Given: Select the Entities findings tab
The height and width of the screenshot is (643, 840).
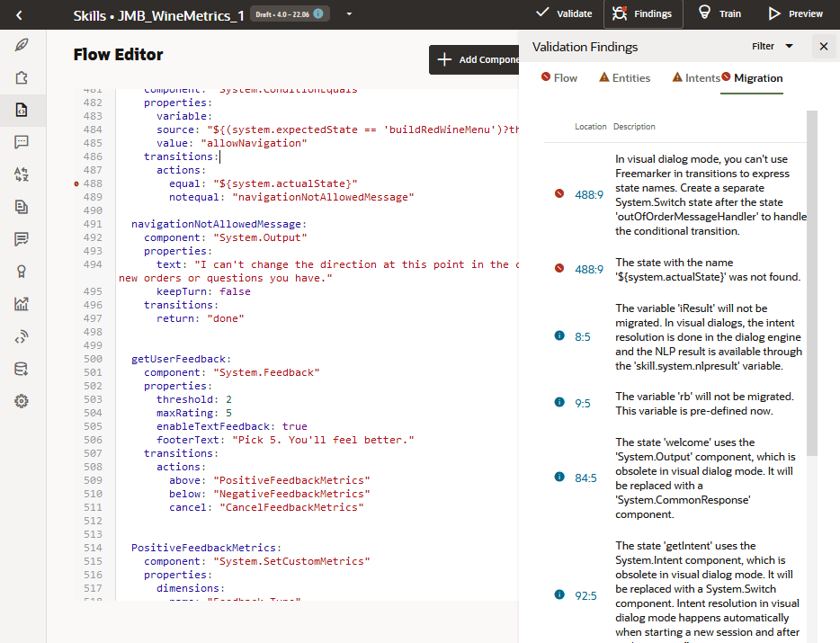Looking at the screenshot, I should click(x=624, y=78).
